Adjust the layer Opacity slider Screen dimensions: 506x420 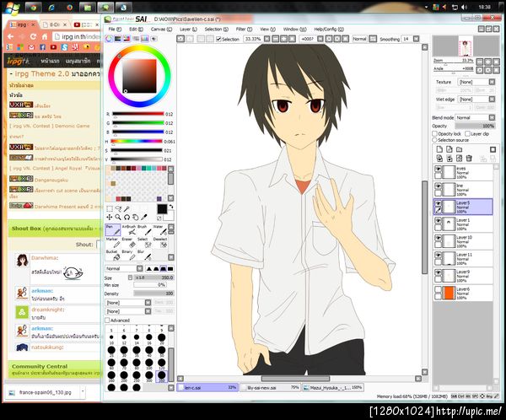(475, 126)
